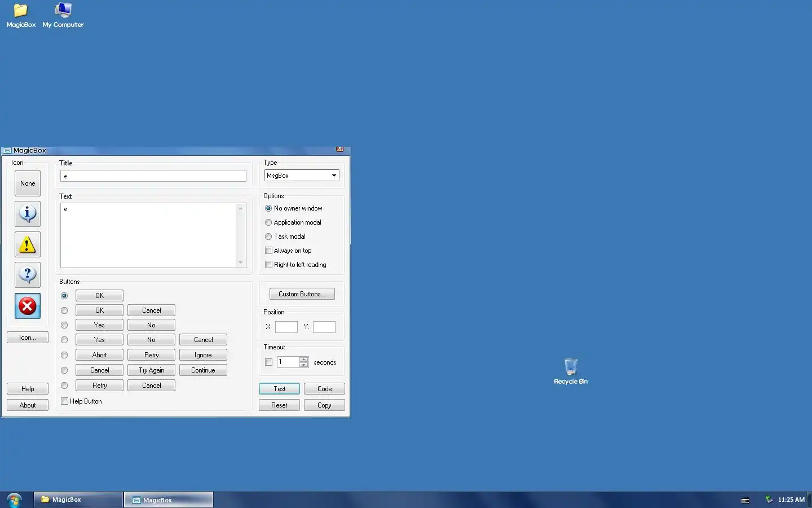Click the Icon... browse button
The height and width of the screenshot is (508, 812).
(x=28, y=338)
